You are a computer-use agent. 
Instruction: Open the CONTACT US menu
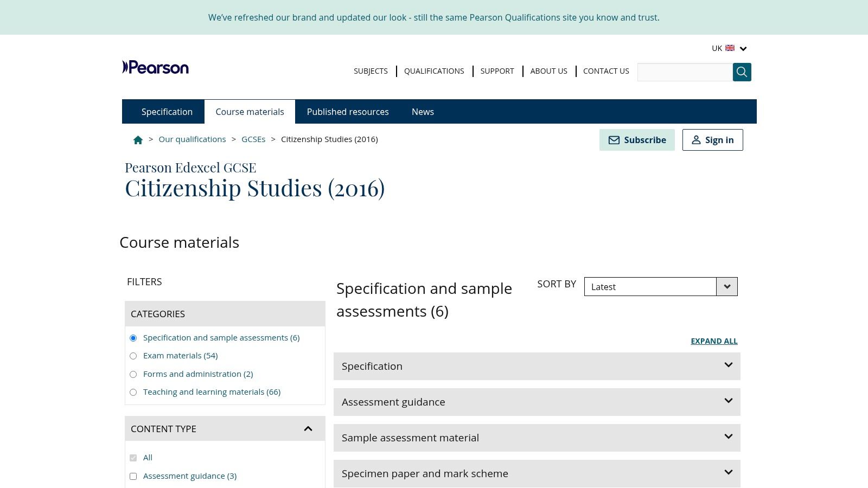[x=606, y=71]
